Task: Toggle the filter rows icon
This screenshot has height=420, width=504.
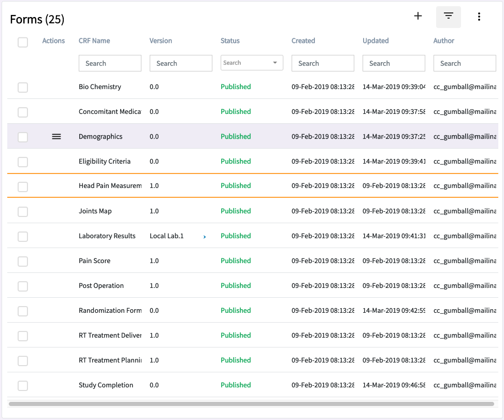Action: [x=449, y=17]
